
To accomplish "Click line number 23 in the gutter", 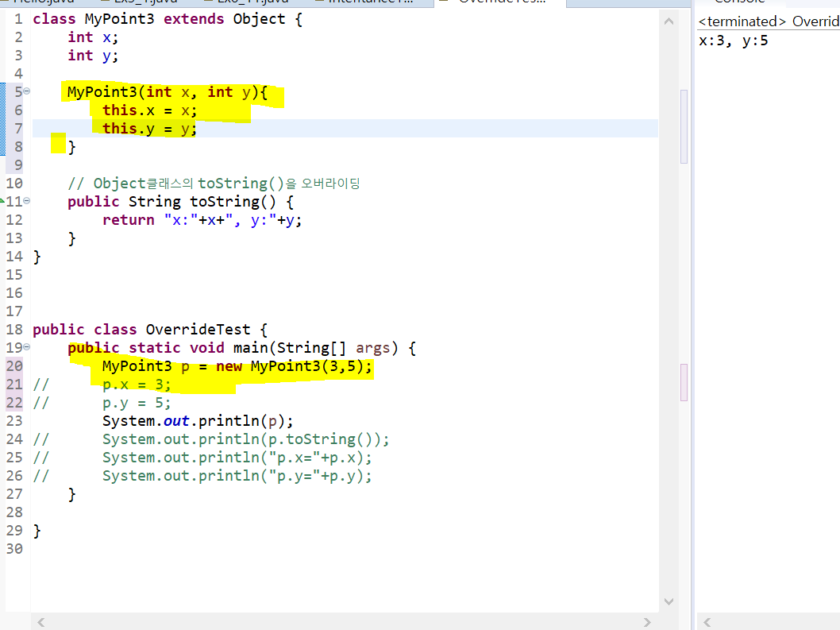I will (x=14, y=421).
